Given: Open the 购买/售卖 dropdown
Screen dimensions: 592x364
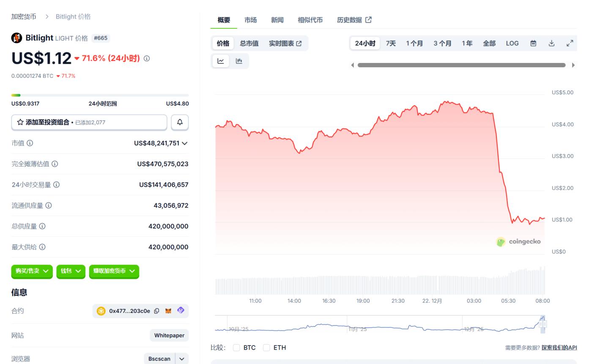Looking at the screenshot, I should click(x=32, y=271).
